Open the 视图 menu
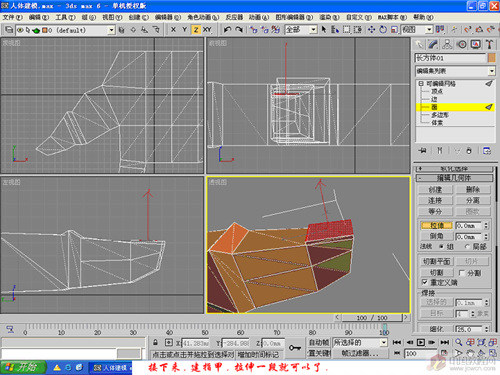 pyautogui.click(x=112, y=17)
